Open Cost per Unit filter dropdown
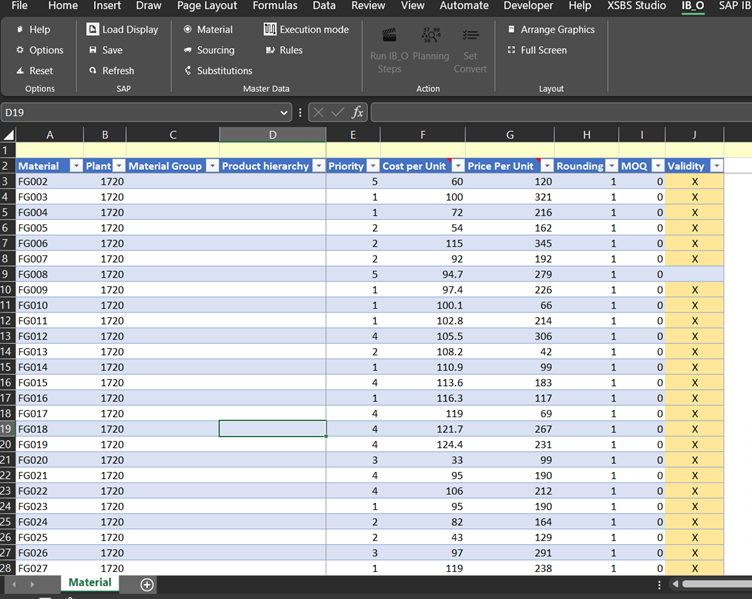Viewport: 752px width, 599px height. [458, 166]
